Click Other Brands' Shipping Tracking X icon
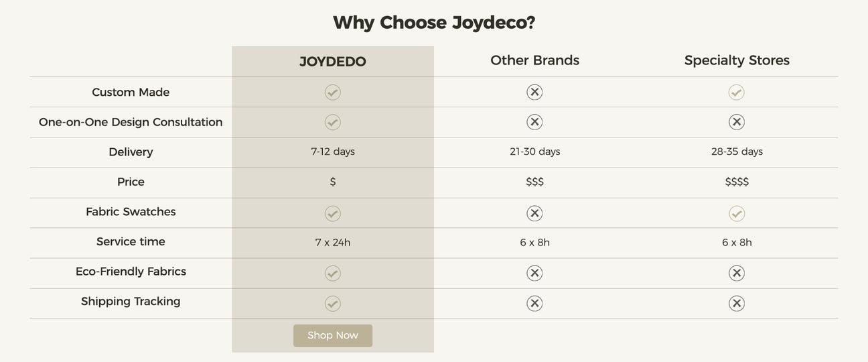 point(534,304)
